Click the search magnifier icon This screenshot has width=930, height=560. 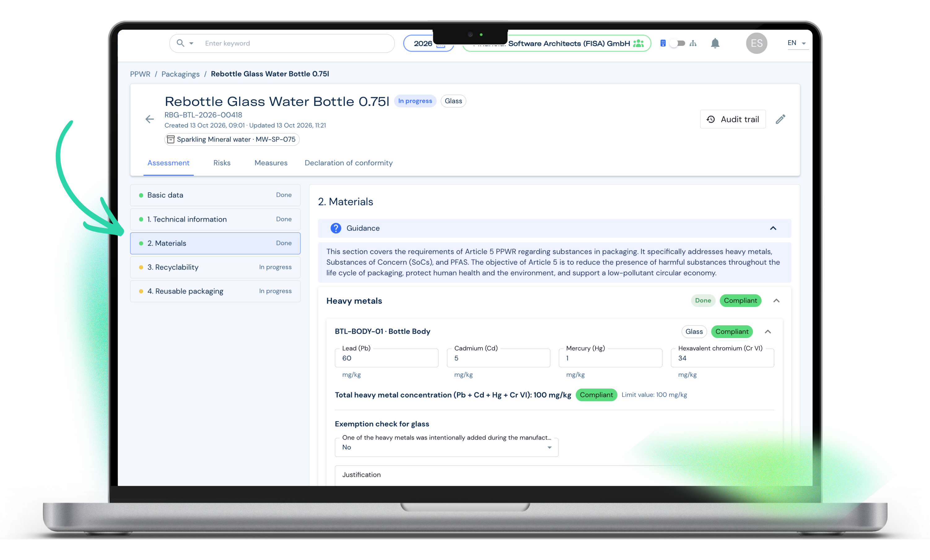click(x=181, y=43)
